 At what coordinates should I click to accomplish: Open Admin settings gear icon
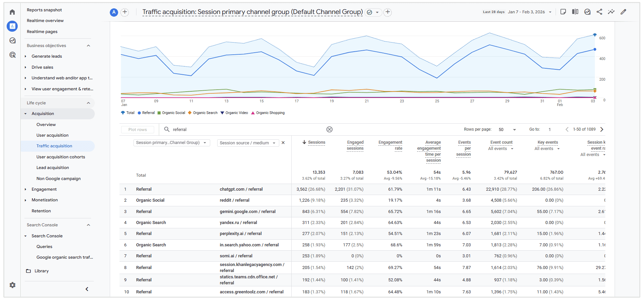point(12,285)
